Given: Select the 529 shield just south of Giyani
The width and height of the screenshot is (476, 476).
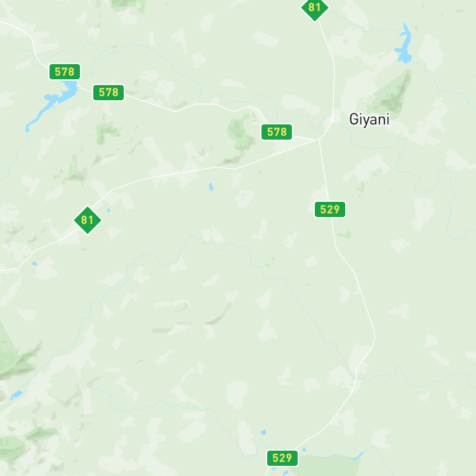Looking at the screenshot, I should tap(329, 209).
